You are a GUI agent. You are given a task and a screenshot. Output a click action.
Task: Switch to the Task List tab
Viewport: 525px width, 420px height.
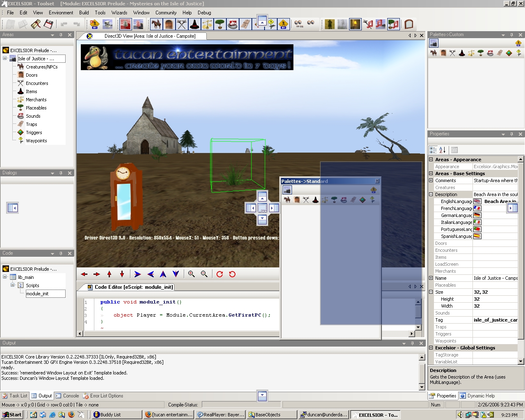pyautogui.click(x=15, y=396)
